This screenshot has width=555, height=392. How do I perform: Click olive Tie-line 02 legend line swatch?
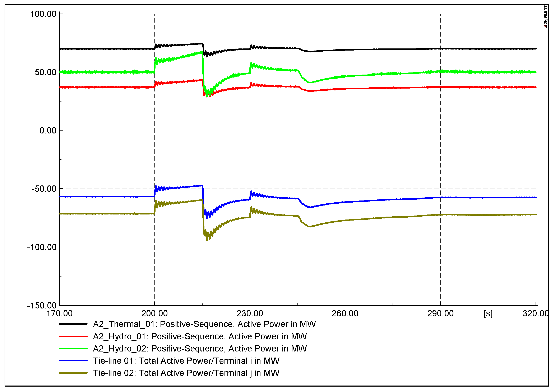tap(73, 373)
